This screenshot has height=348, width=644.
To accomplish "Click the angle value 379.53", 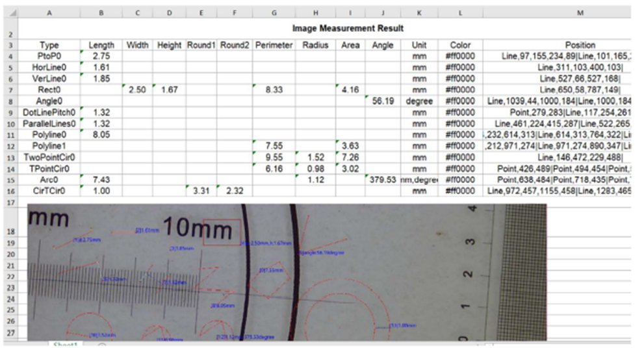I will click(383, 180).
